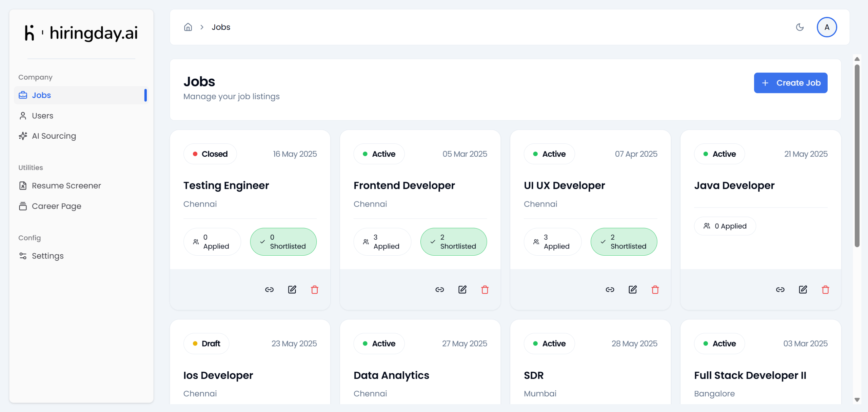868x412 pixels.
Task: Copy link for UI UX Developer job
Action: coord(610,290)
